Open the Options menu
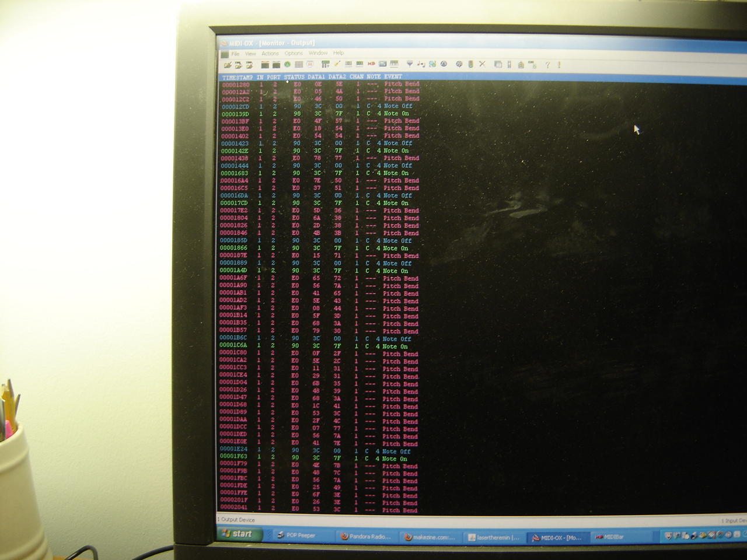The width and height of the screenshot is (747, 560). [x=294, y=54]
